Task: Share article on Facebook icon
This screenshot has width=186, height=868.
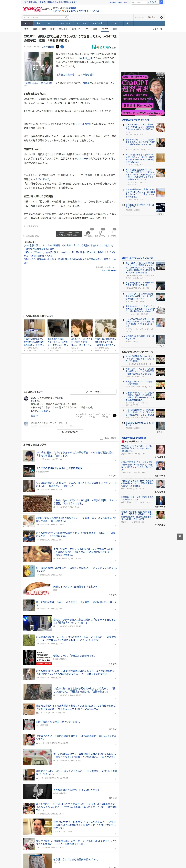Action: coord(62,47)
